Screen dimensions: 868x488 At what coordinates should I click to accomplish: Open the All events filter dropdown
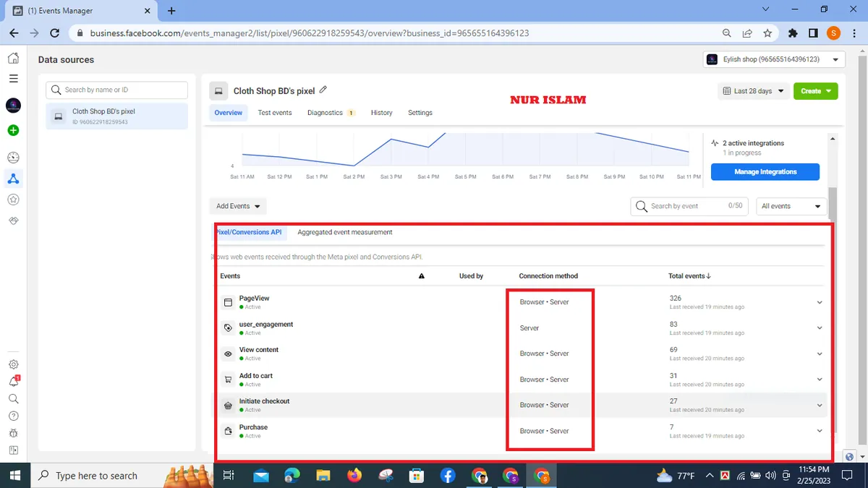click(791, 206)
